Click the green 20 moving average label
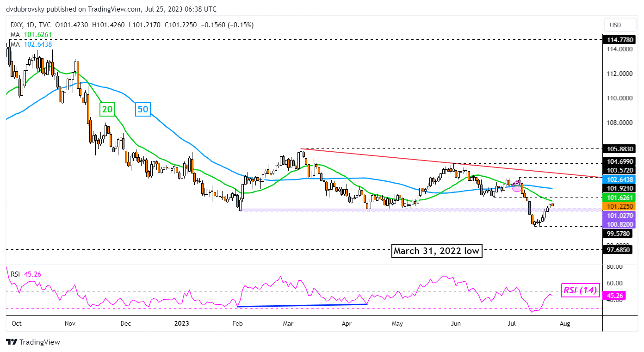644x352 pixels. (x=107, y=110)
